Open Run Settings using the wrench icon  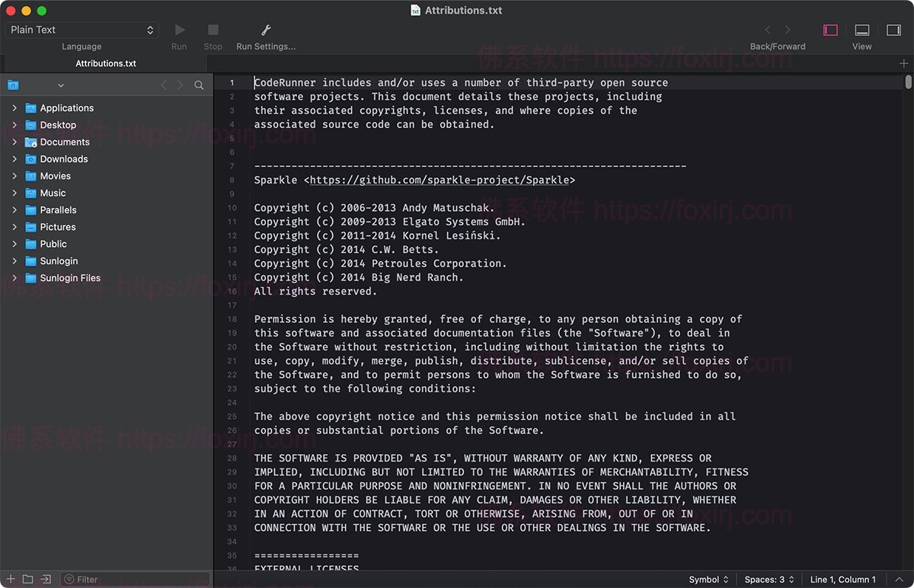click(x=265, y=30)
